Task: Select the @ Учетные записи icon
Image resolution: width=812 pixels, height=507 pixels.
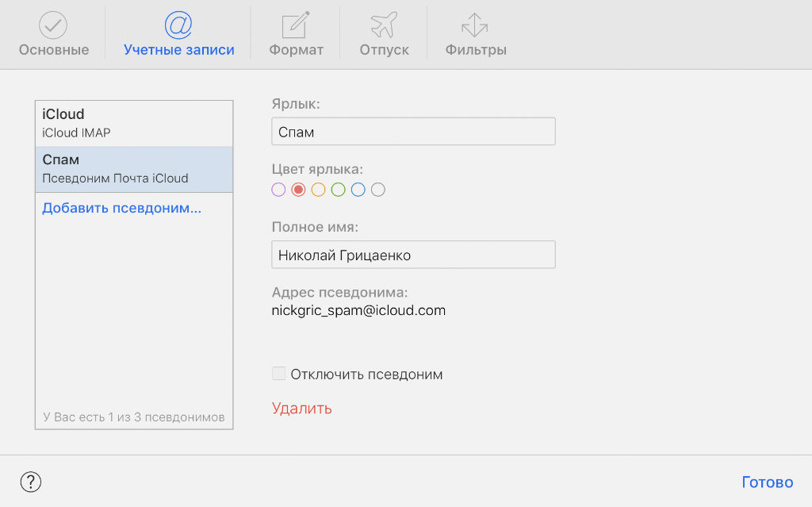Action: pos(178,25)
